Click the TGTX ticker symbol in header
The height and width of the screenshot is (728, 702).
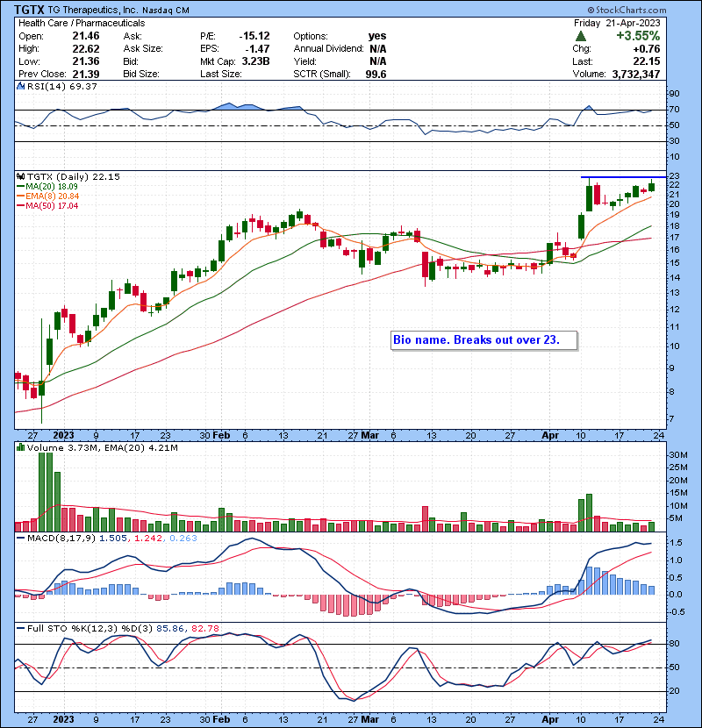29,10
